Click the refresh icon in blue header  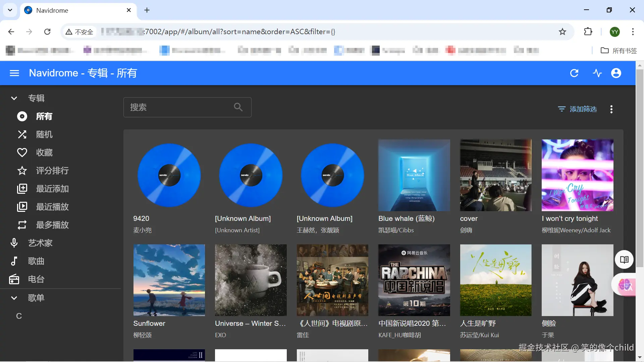[574, 73]
